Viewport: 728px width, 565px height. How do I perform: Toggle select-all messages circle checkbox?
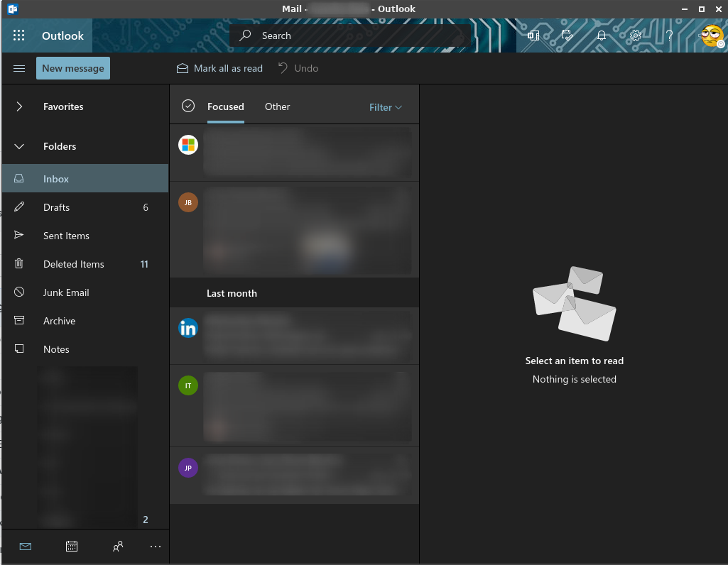tap(188, 106)
